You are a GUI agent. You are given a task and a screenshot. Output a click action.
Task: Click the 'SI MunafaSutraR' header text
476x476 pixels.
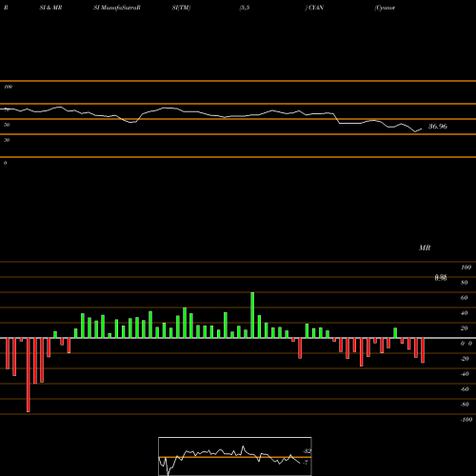(x=117, y=8)
